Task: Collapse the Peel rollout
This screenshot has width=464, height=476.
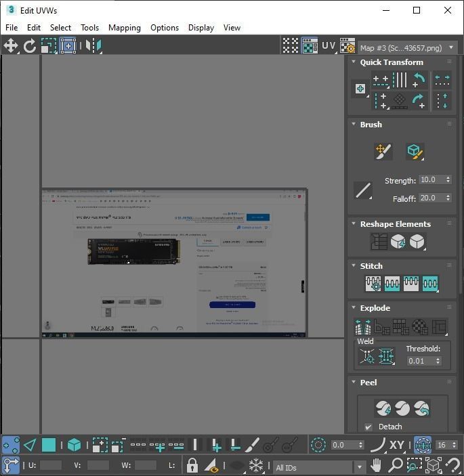Action: [x=354, y=382]
